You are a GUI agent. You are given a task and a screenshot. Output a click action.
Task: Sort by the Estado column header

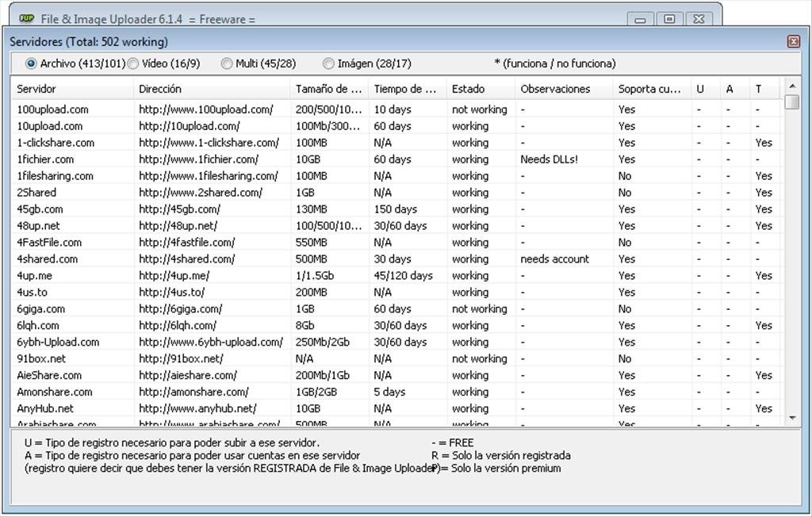point(481,89)
